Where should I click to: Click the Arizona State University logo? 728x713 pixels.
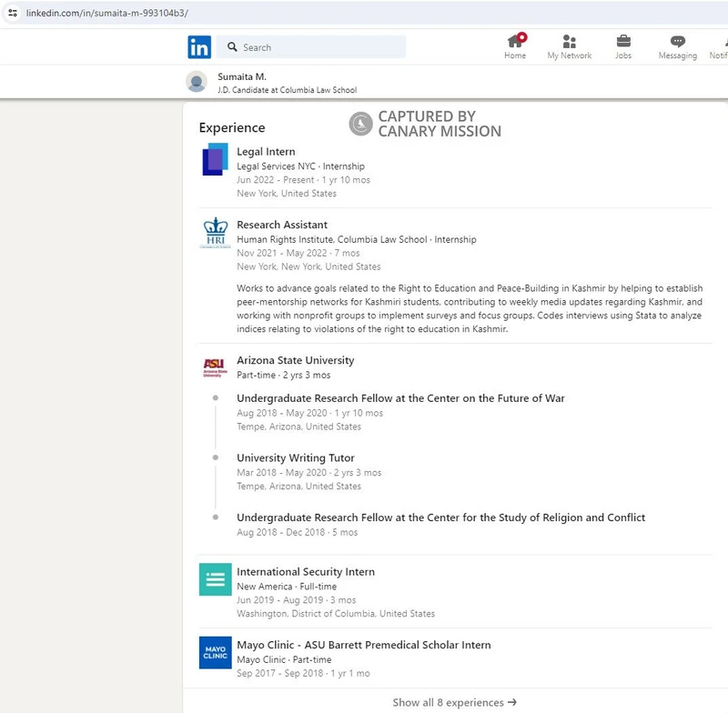(x=216, y=366)
